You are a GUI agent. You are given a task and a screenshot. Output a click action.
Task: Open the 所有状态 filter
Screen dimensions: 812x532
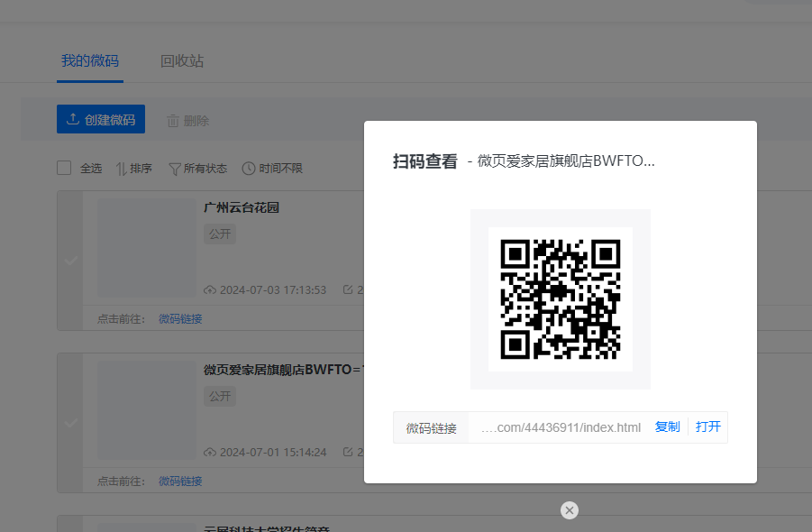coord(198,169)
